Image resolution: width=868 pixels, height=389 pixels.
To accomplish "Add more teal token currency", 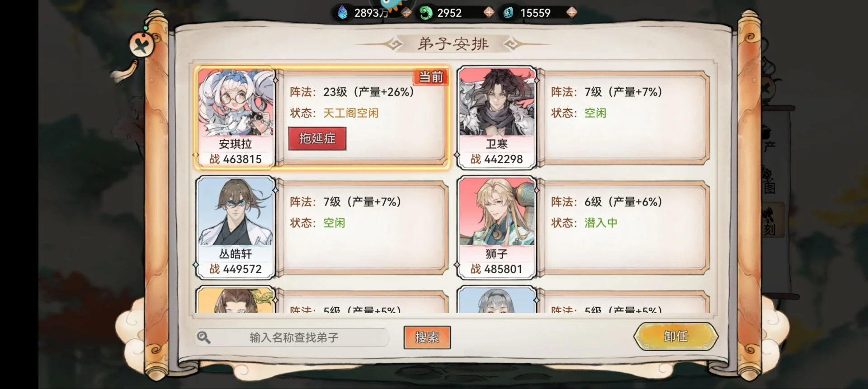I will pos(572,12).
